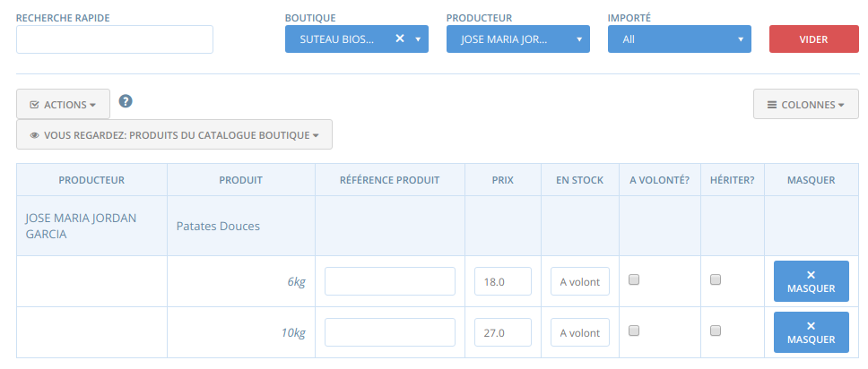Click the blue question mark help icon
868x369 pixels.
126,101
